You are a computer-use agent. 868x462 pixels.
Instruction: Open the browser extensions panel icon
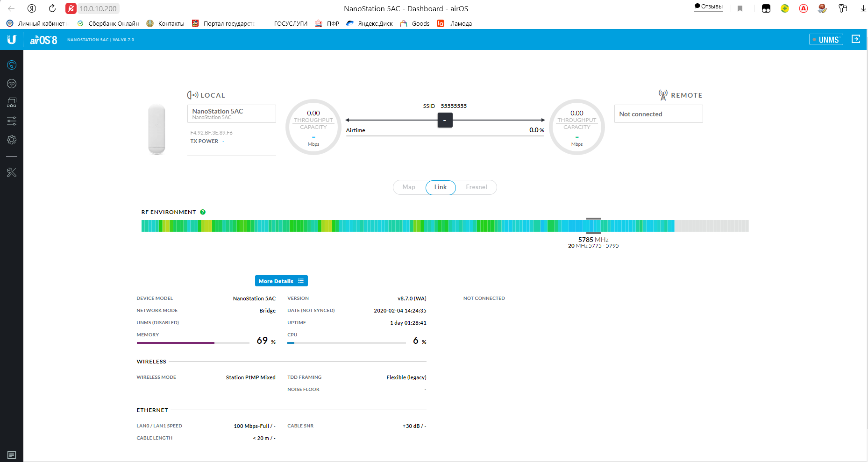843,8
